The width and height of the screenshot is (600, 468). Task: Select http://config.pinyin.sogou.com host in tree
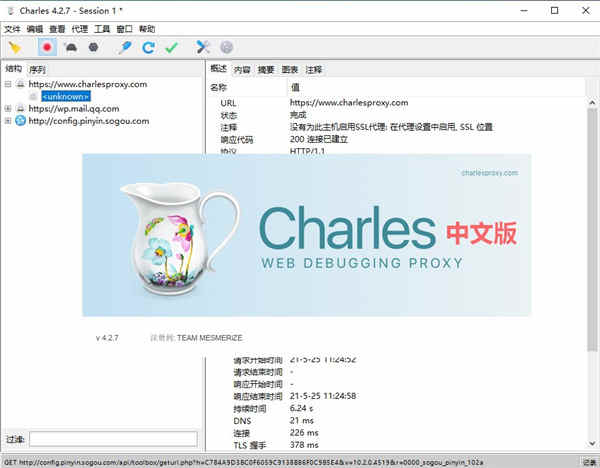(89, 121)
